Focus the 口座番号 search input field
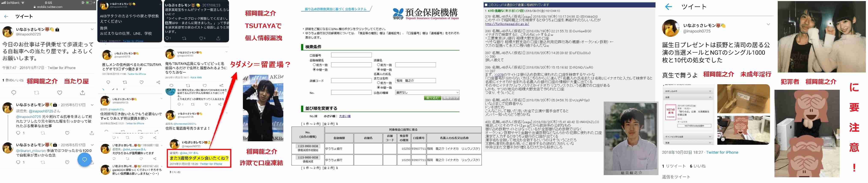 click(351, 55)
